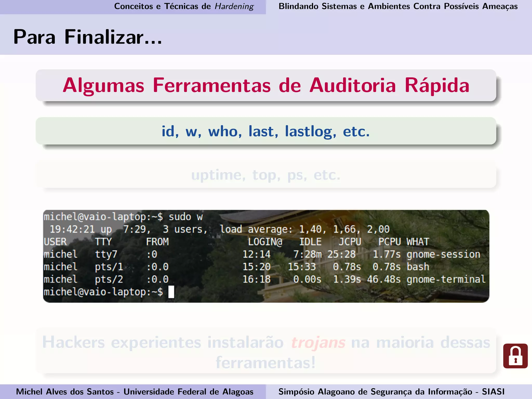The height and width of the screenshot is (399, 532).
Task: Click the faded 'uptime, top, ps, etc.' box
Action: point(266,175)
